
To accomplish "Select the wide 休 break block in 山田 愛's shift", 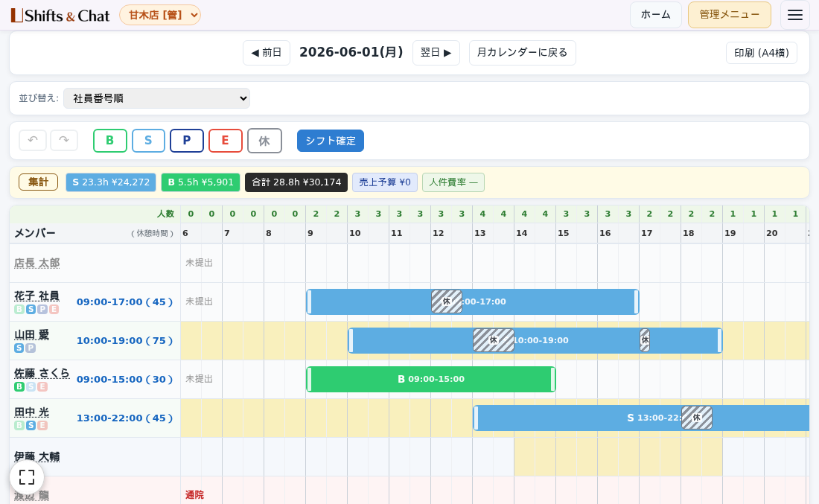I will coord(494,340).
